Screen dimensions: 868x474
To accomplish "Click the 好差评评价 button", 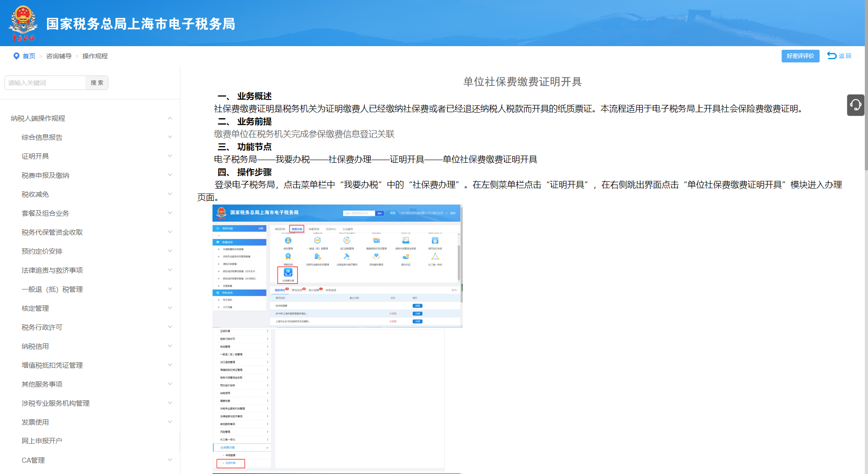I will (800, 56).
